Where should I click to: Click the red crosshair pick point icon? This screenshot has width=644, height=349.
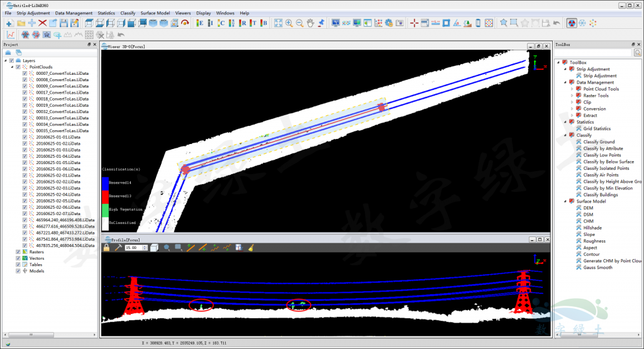tap(414, 23)
